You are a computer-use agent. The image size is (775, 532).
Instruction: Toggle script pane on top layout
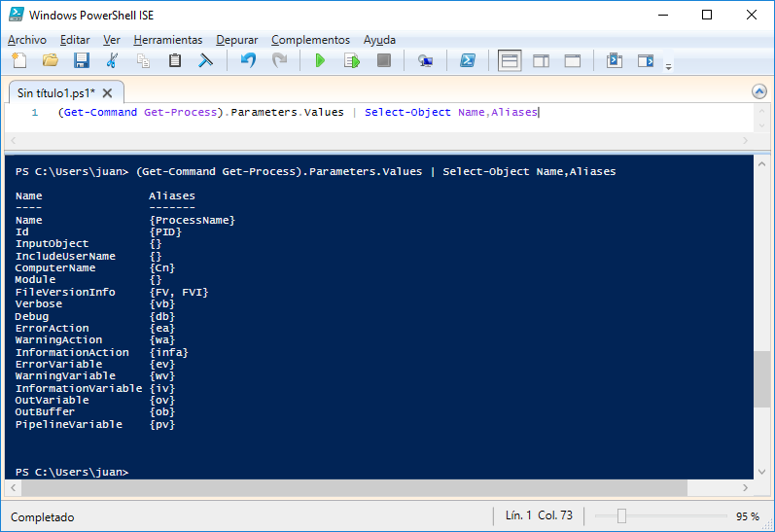pos(510,61)
